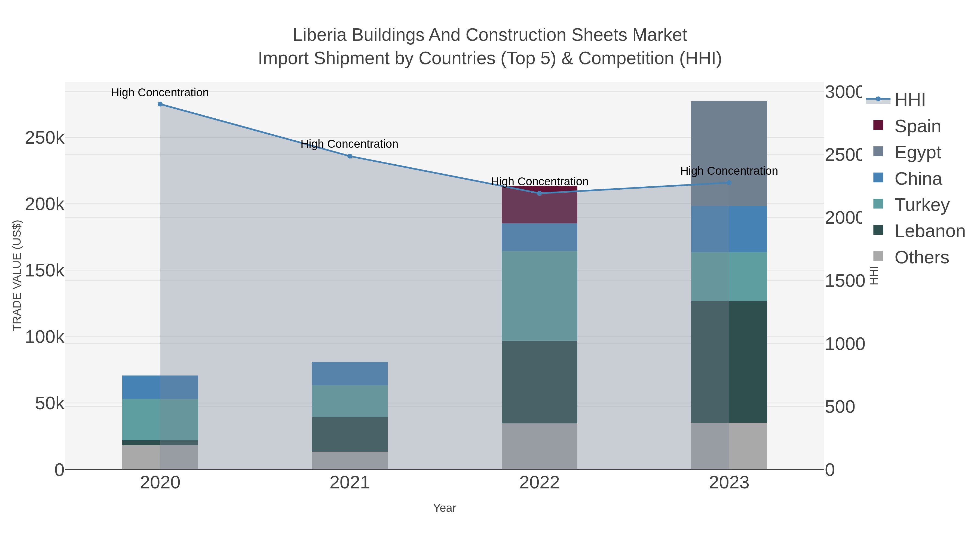
Task: Click the Lebanon color swatch in legend
Action: pyautogui.click(x=878, y=230)
